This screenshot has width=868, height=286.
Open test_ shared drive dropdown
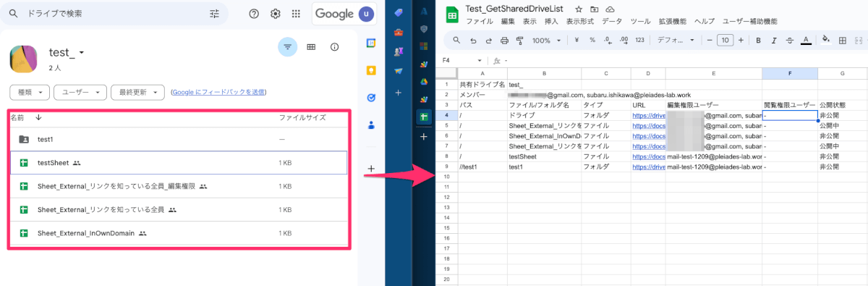tap(82, 53)
